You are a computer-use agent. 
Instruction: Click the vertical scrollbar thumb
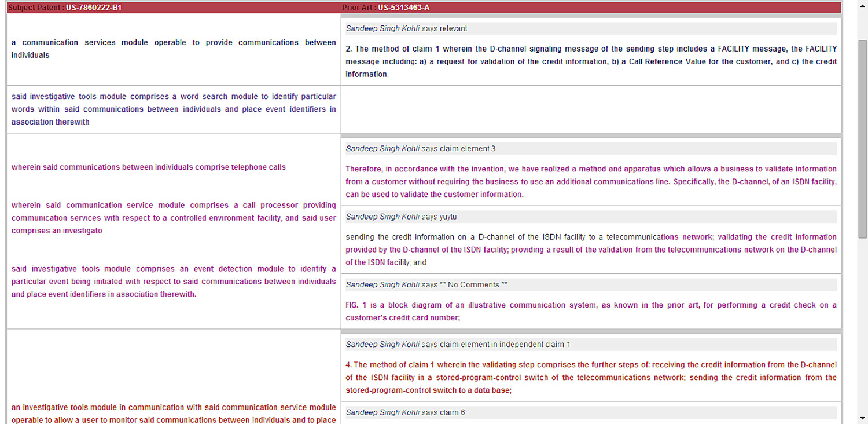point(862,139)
